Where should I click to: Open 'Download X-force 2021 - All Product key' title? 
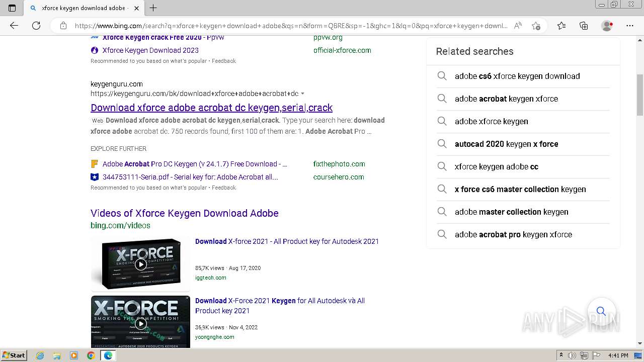[x=287, y=241]
